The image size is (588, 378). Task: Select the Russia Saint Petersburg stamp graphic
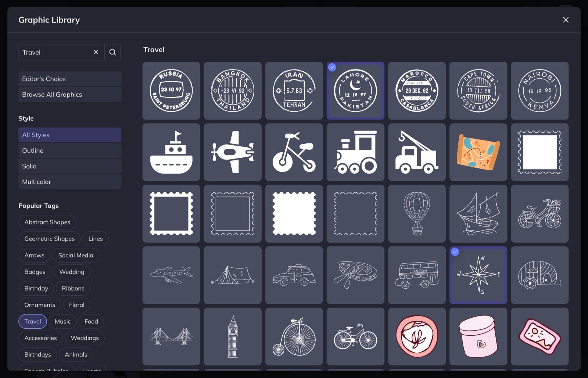pyautogui.click(x=171, y=90)
